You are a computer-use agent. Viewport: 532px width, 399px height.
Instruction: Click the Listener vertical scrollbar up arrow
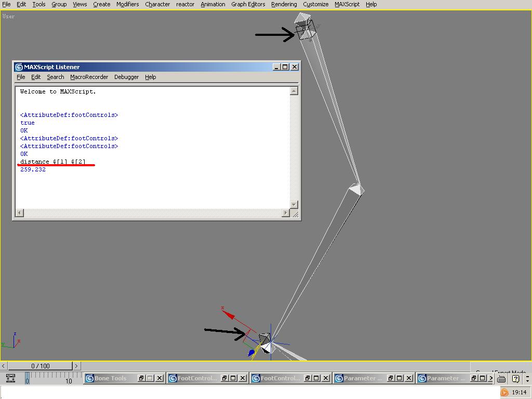(x=294, y=91)
